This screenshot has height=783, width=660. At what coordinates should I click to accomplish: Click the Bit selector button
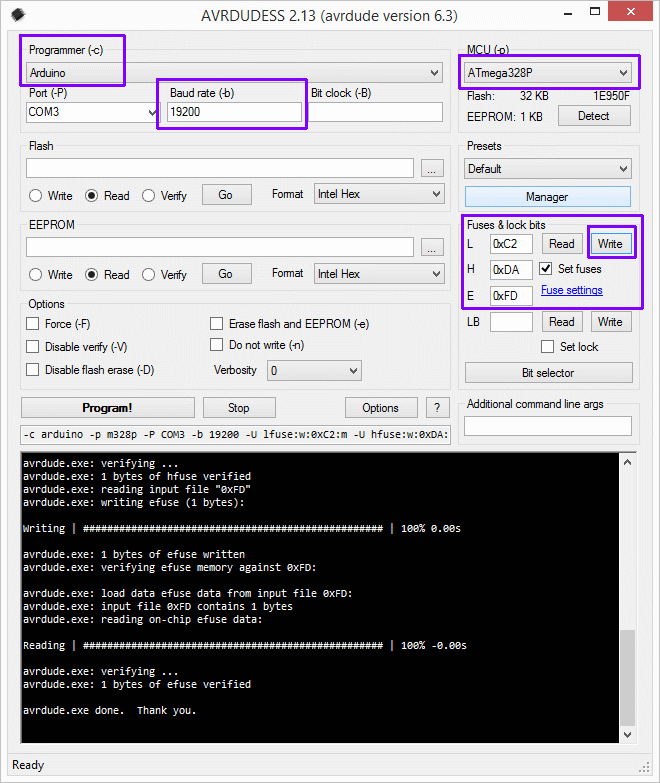point(548,373)
